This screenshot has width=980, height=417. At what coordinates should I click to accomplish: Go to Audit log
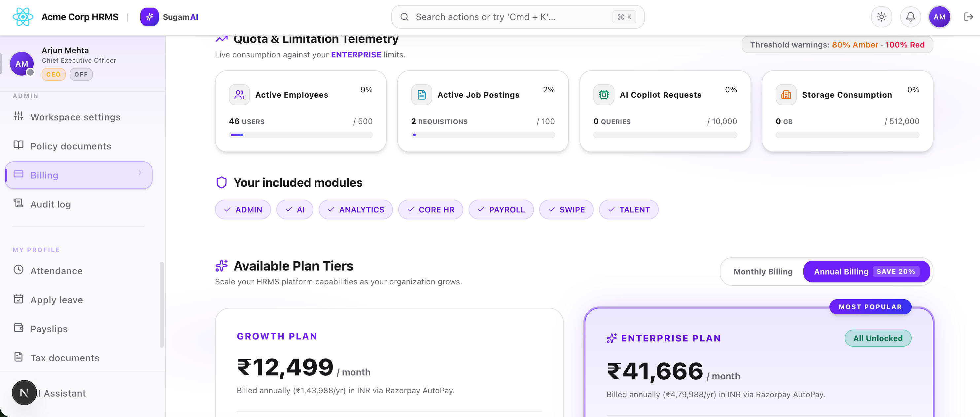click(79, 205)
